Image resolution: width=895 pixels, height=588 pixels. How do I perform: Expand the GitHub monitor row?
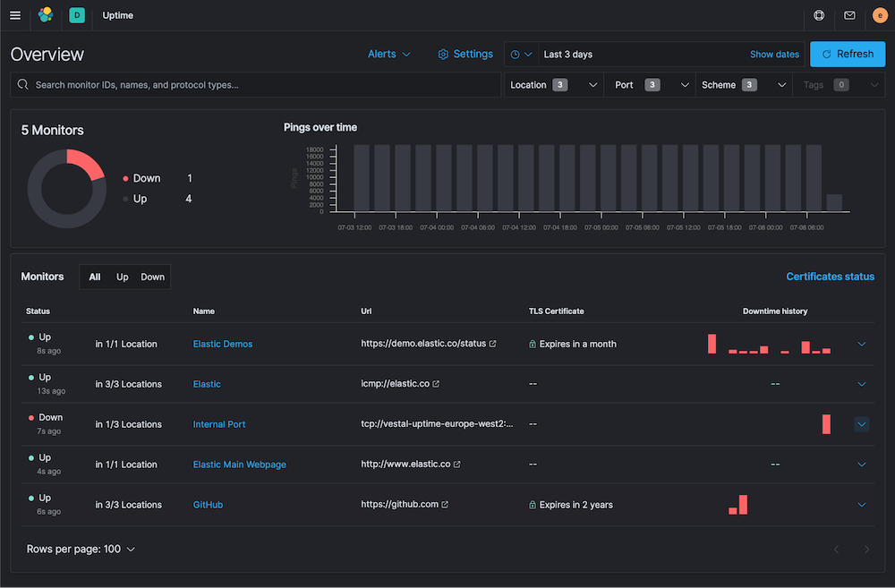[x=862, y=505]
